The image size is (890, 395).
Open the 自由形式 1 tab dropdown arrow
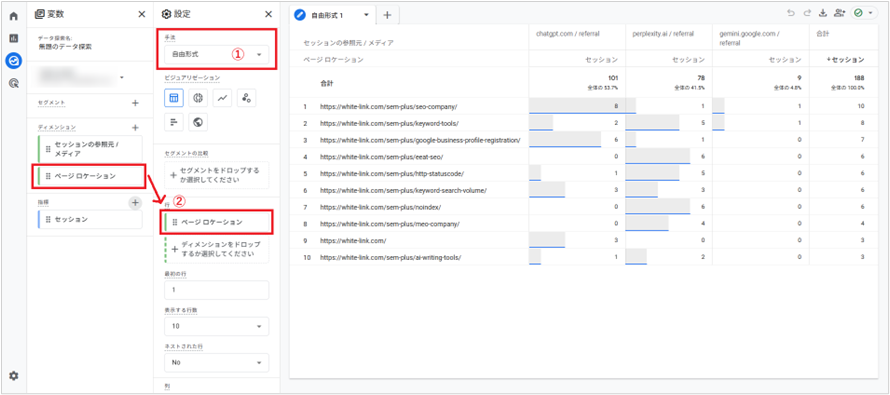point(366,15)
